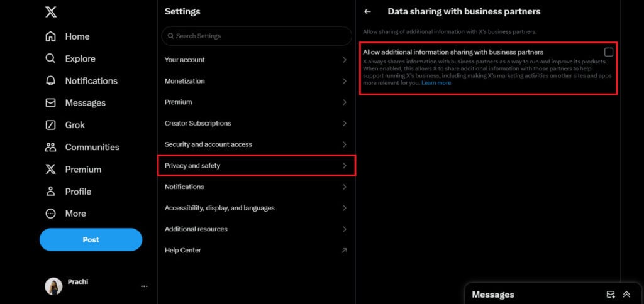Expand Monetization chevron
Image resolution: width=644 pixels, height=304 pixels.
344,81
